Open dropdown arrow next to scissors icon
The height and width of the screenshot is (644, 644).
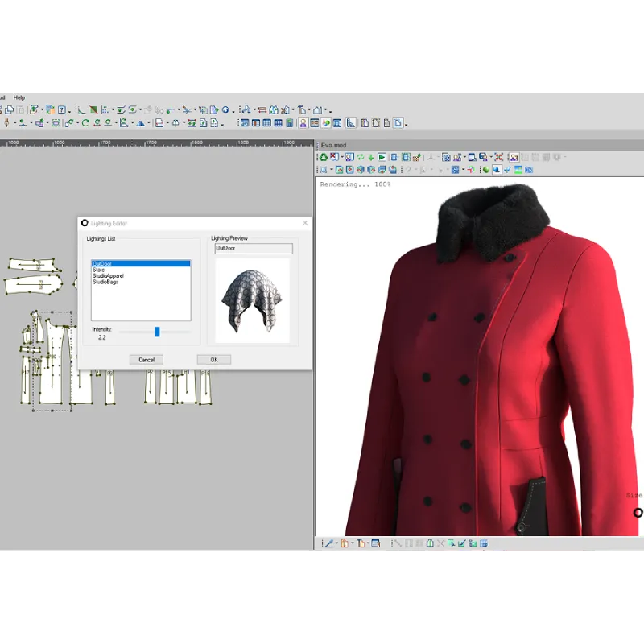195,110
